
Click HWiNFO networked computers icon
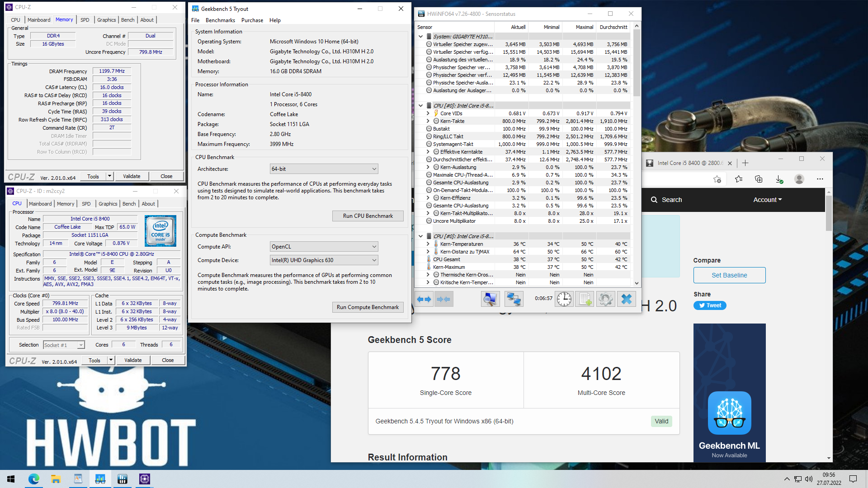pyautogui.click(x=514, y=299)
